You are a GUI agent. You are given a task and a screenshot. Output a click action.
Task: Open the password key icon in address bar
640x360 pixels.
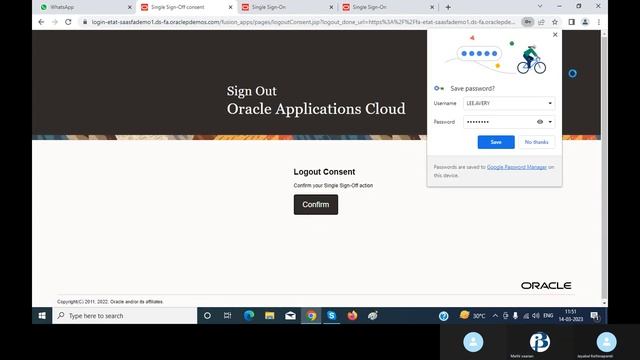pyautogui.click(x=527, y=22)
